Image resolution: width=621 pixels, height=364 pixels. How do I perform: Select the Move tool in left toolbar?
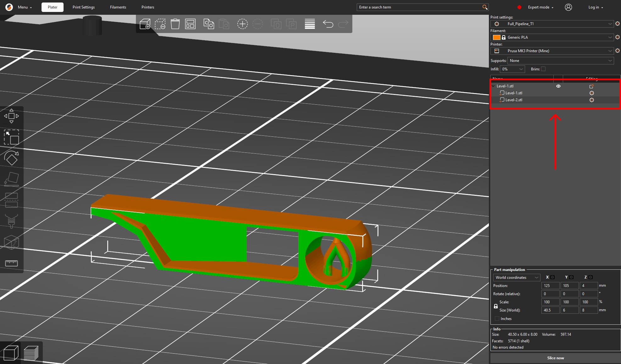(x=11, y=116)
